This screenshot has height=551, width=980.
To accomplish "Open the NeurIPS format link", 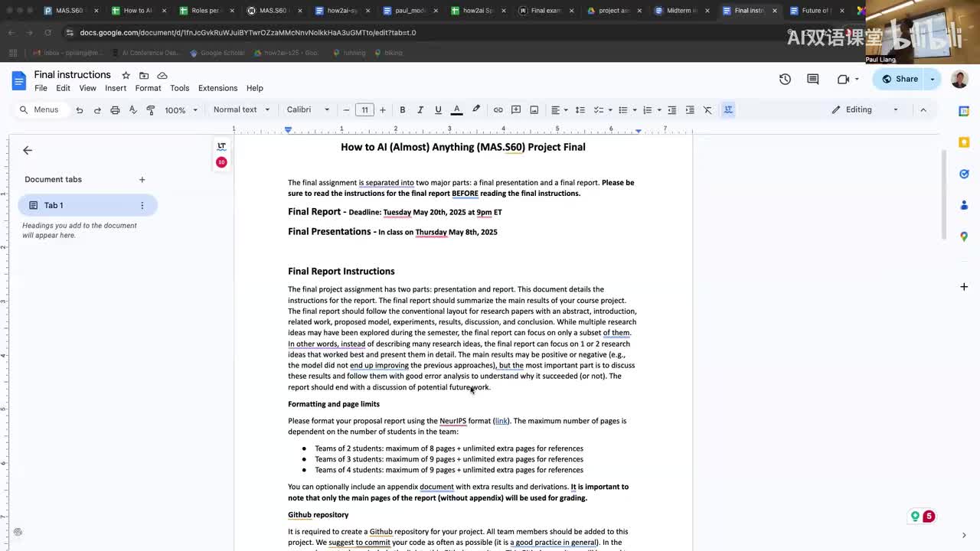I will pyautogui.click(x=501, y=421).
